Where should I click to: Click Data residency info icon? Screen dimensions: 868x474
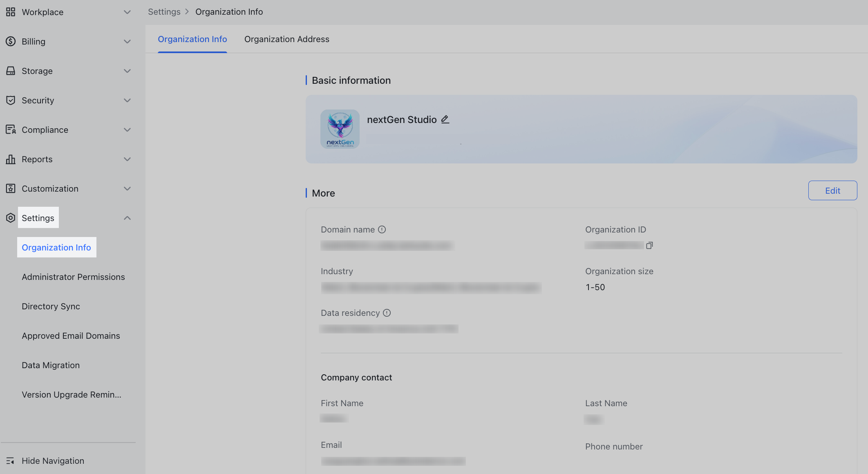387,313
